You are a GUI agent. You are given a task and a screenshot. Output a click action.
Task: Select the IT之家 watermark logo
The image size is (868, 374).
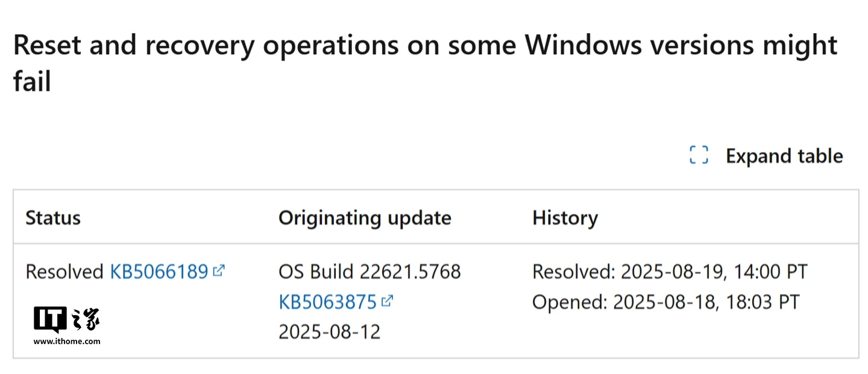tap(66, 325)
